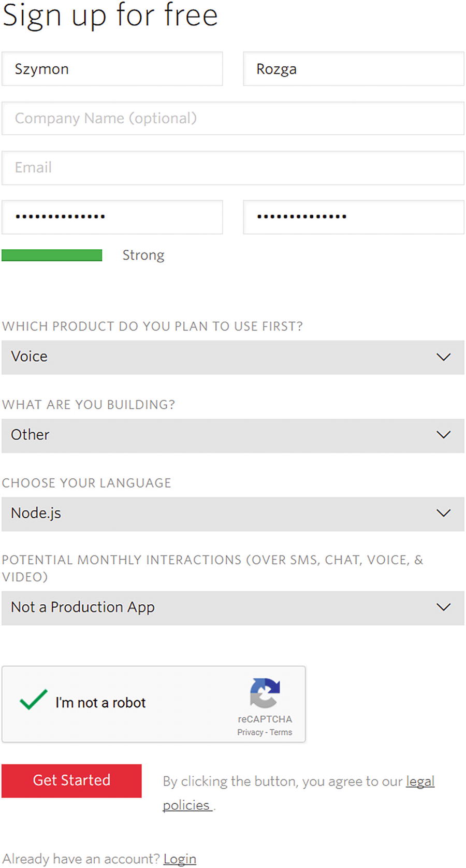
Task: Click the chevron arrow on Node.js dropdown
Action: pos(444,514)
